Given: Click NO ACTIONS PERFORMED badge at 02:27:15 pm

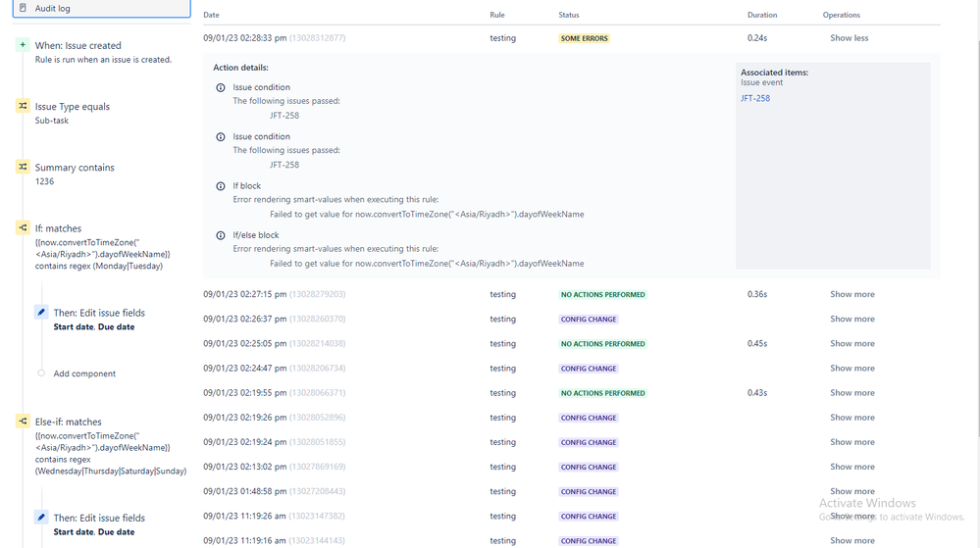Looking at the screenshot, I should (x=602, y=294).
